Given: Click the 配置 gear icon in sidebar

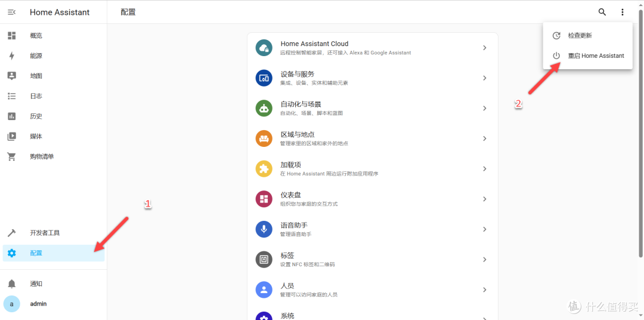Looking at the screenshot, I should [x=11, y=253].
